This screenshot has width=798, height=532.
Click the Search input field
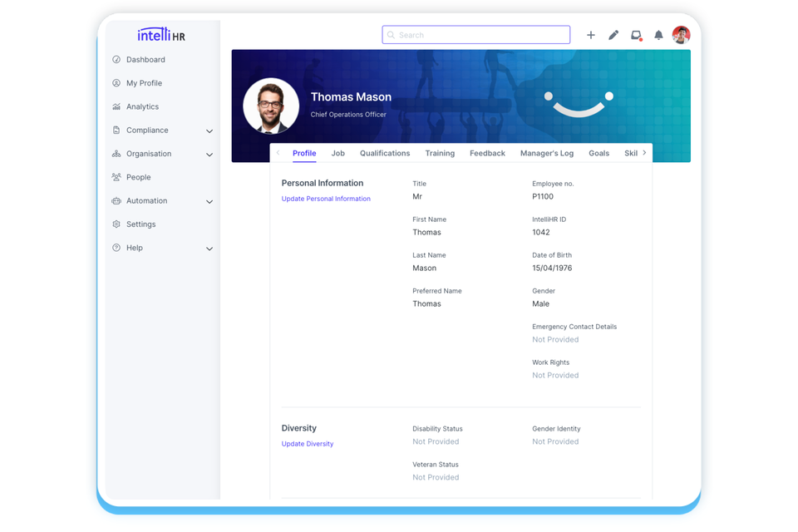(475, 35)
